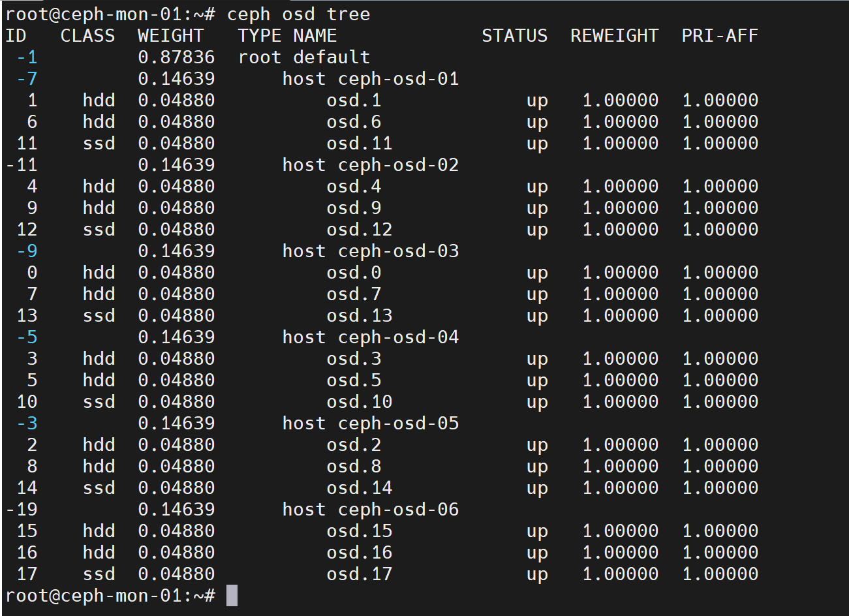
Task: Select the osd.4 name
Action: (x=354, y=186)
